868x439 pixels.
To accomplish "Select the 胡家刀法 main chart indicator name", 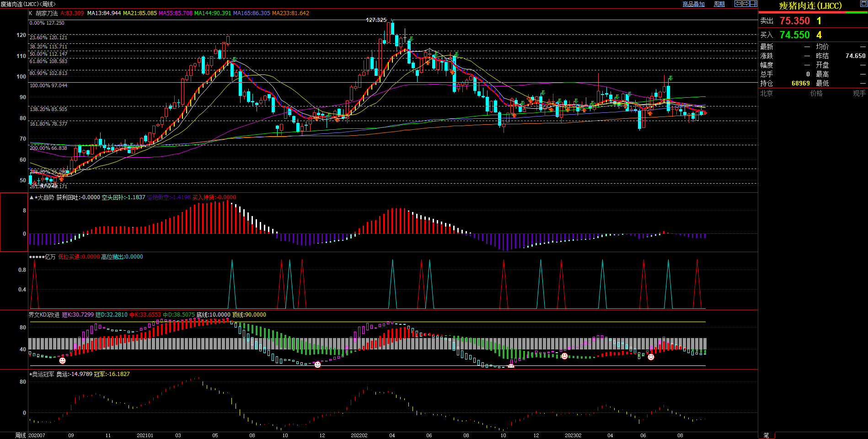I will point(47,13).
